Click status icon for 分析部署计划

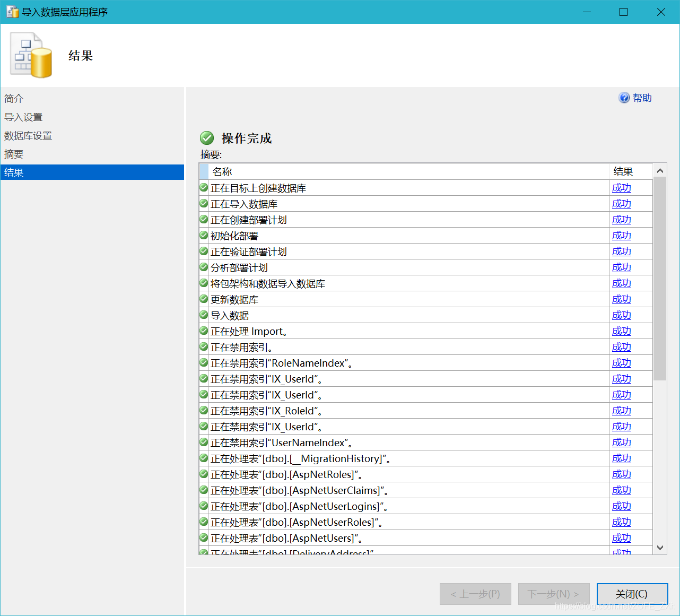(204, 267)
